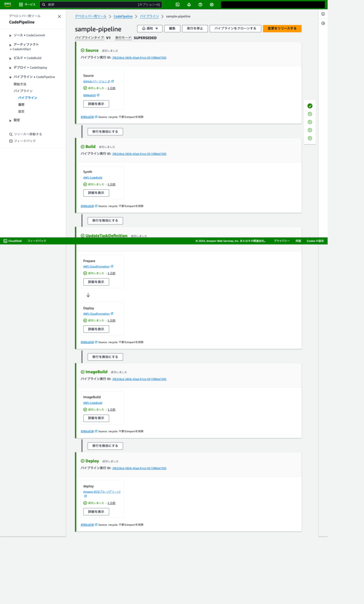
Task: Click フィードバック in the footer bar
Action: tap(37, 241)
